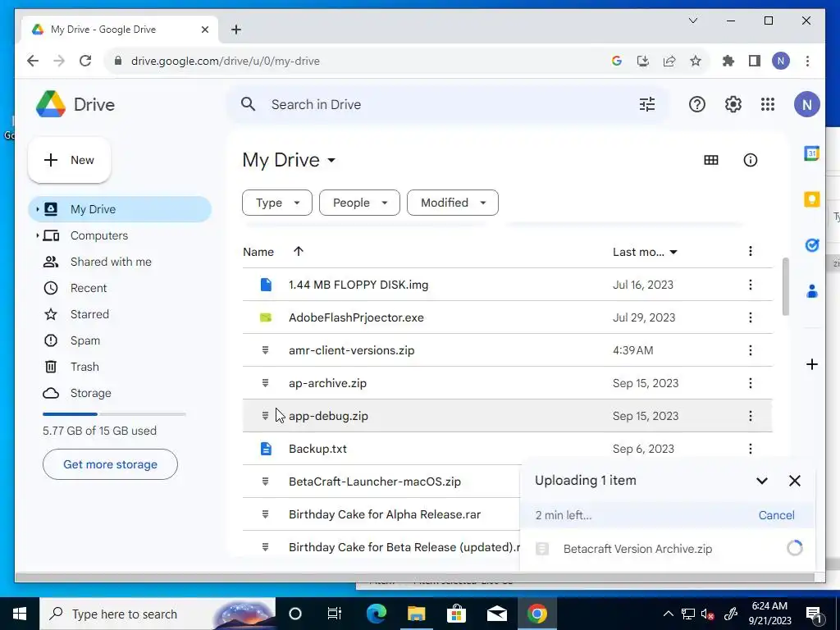
Task: Focus the Search in Drive field
Action: point(447,104)
